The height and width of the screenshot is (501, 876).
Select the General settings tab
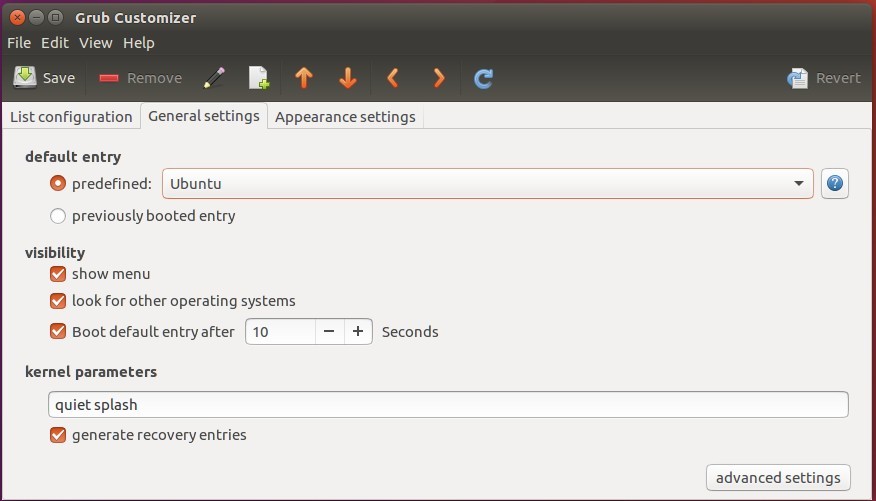tap(204, 116)
